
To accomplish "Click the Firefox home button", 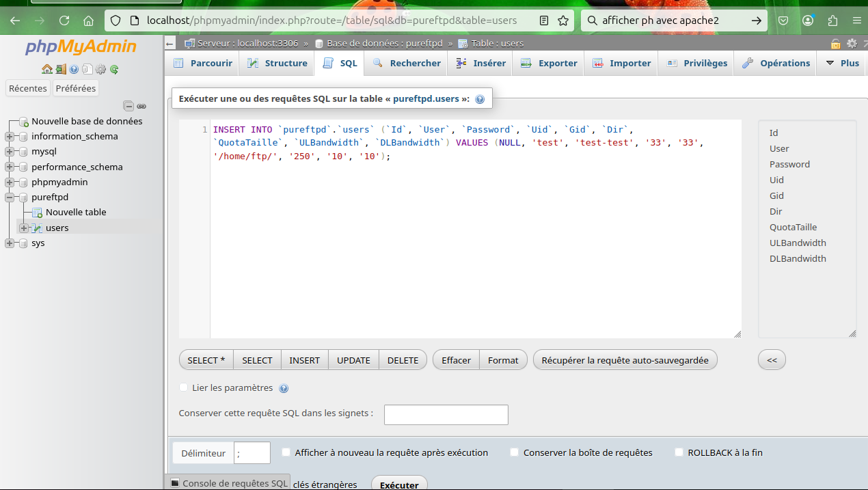I will point(88,21).
